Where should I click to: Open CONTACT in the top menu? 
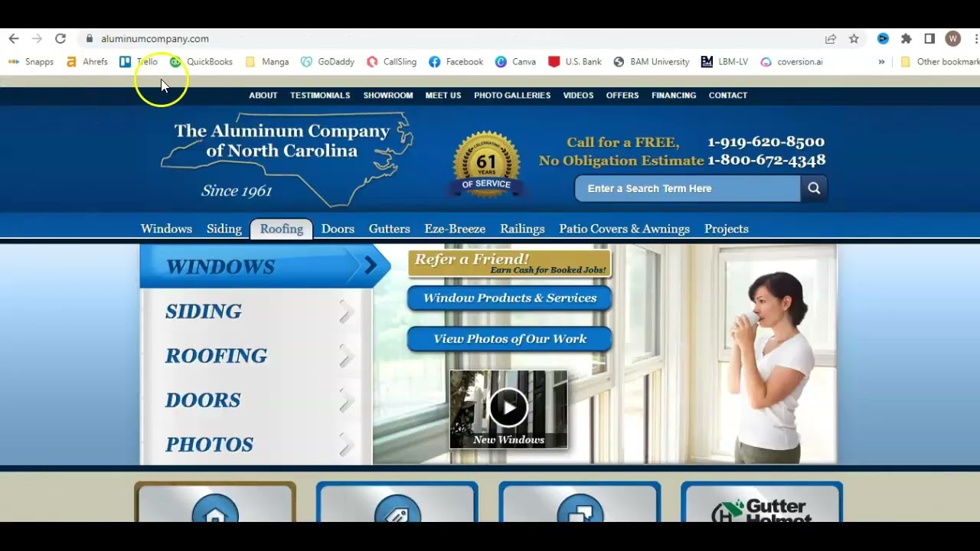point(728,95)
